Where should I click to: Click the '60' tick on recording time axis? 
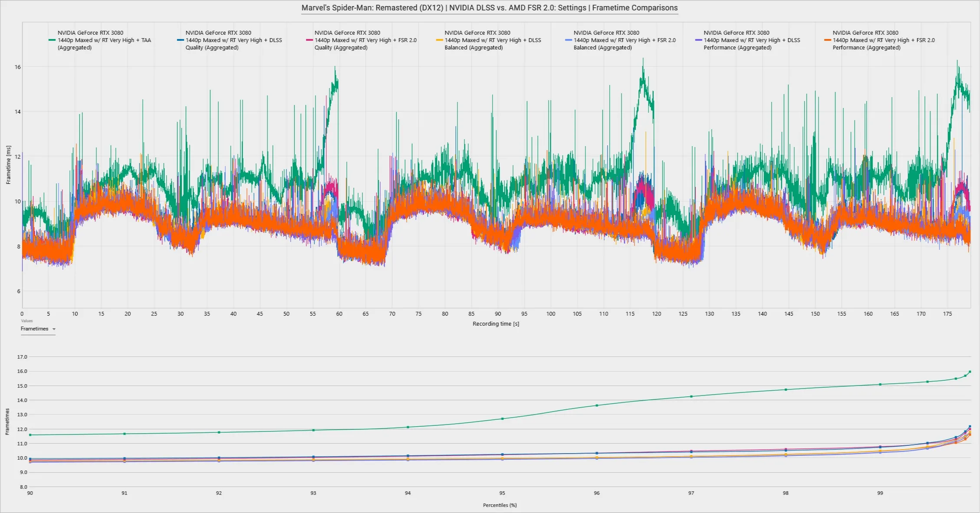coord(339,314)
